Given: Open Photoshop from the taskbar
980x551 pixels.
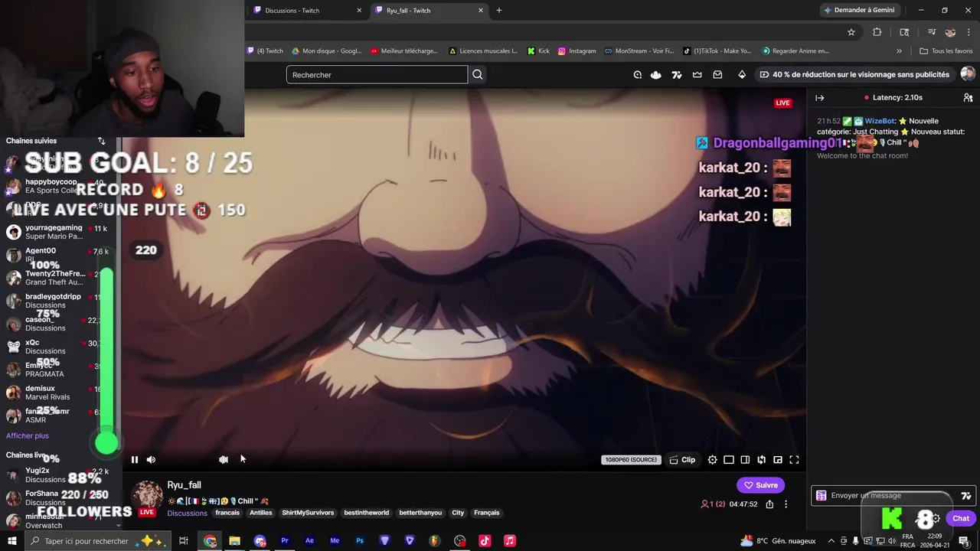Looking at the screenshot, I should tap(359, 541).
